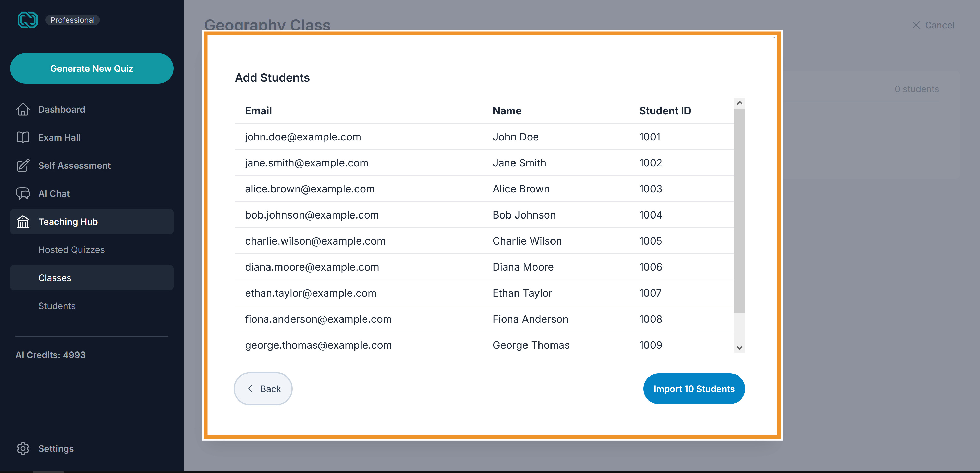Image resolution: width=980 pixels, height=473 pixels.
Task: Click the Email column header
Action: [258, 111]
